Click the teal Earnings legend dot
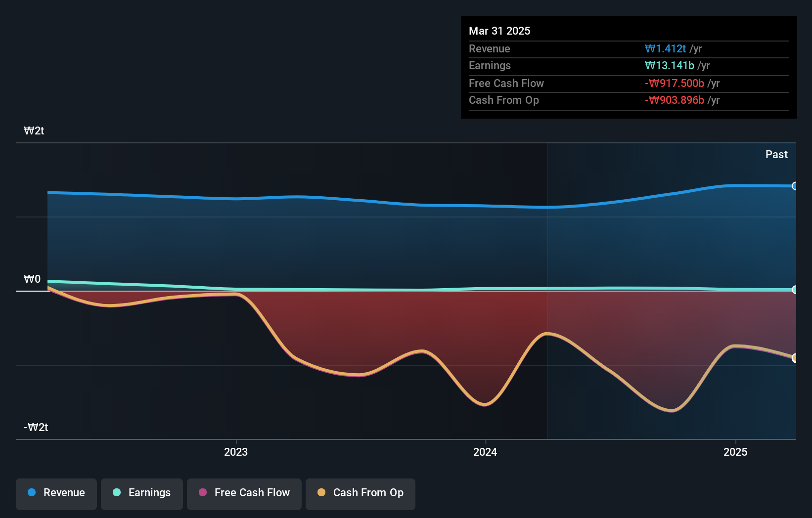This screenshot has width=812, height=518. [x=117, y=492]
